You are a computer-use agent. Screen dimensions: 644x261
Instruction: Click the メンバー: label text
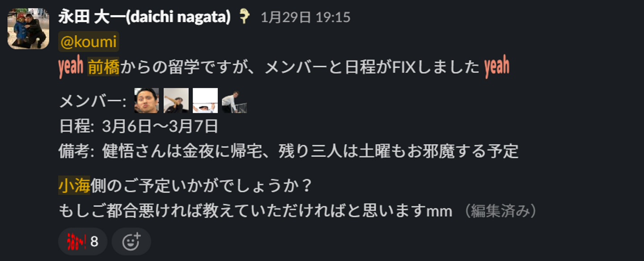[x=93, y=102]
